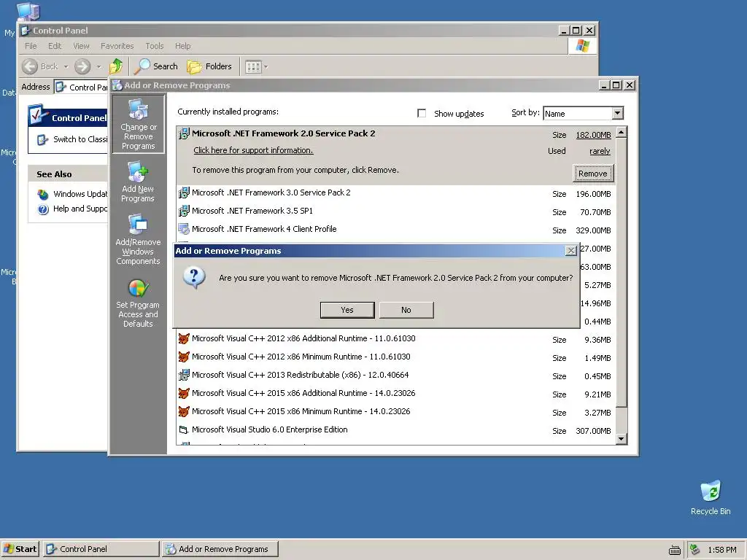Click the program list scrollbar thumb
747x560 pixels.
(x=622, y=273)
